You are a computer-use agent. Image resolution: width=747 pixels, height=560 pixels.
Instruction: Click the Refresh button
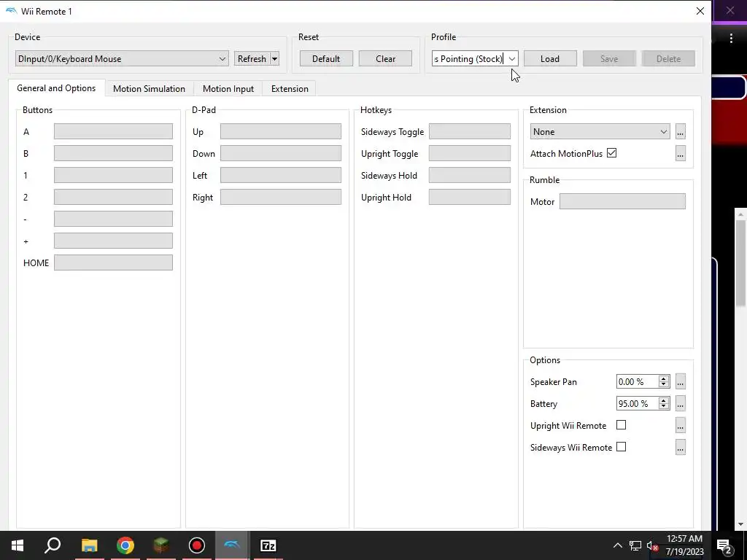click(252, 58)
